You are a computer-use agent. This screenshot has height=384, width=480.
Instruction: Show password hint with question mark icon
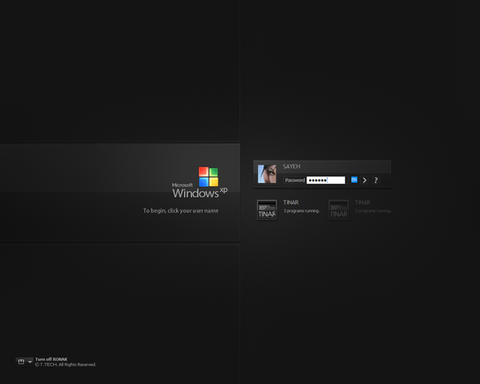click(x=376, y=180)
